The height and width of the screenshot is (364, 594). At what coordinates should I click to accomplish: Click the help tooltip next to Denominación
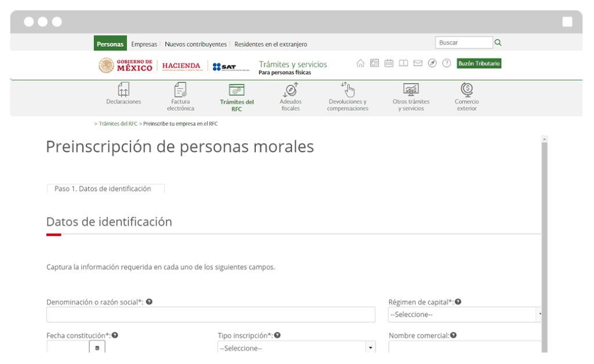[150, 301]
